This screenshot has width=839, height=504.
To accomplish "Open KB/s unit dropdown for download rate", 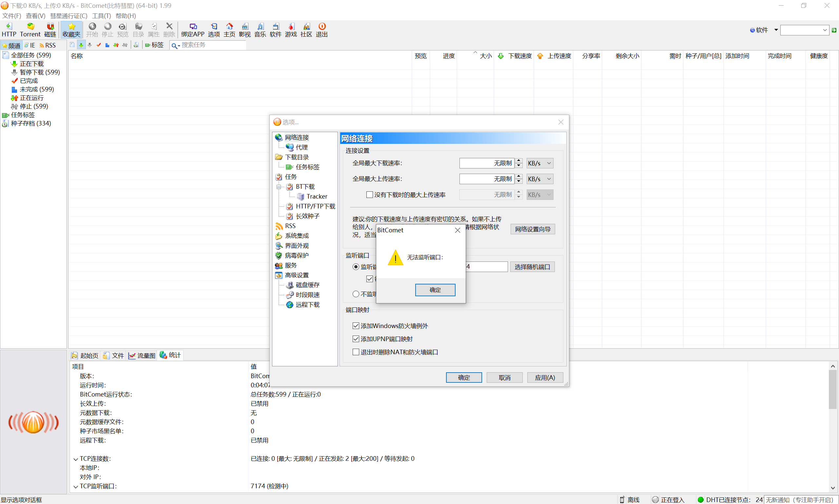I will (540, 164).
